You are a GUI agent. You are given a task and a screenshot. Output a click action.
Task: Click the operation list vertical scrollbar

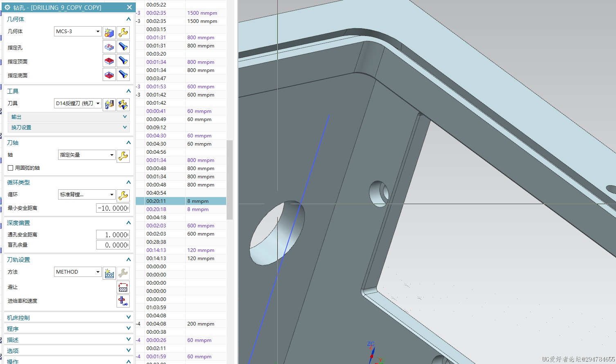click(229, 180)
